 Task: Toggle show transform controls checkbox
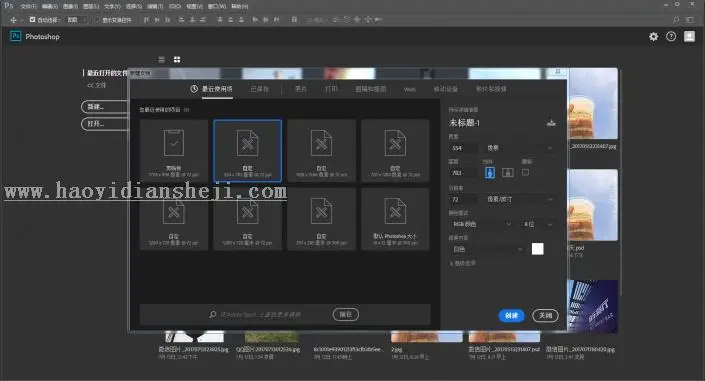pos(97,20)
